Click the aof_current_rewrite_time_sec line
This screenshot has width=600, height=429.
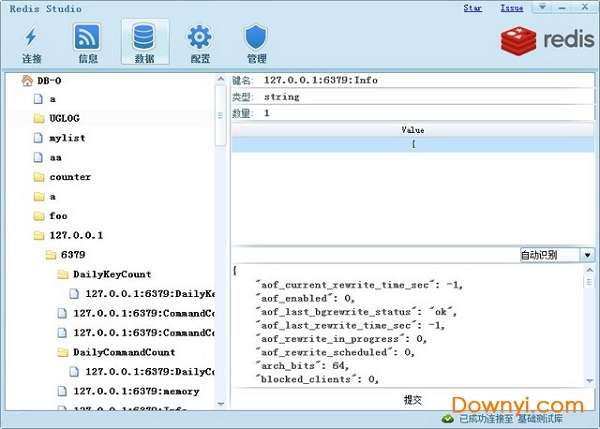[360, 285]
